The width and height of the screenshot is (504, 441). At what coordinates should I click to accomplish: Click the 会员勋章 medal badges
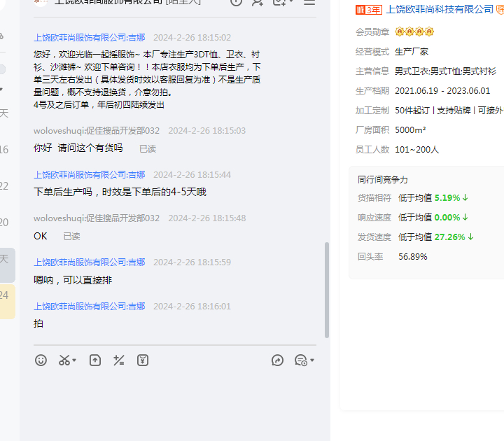tap(414, 32)
